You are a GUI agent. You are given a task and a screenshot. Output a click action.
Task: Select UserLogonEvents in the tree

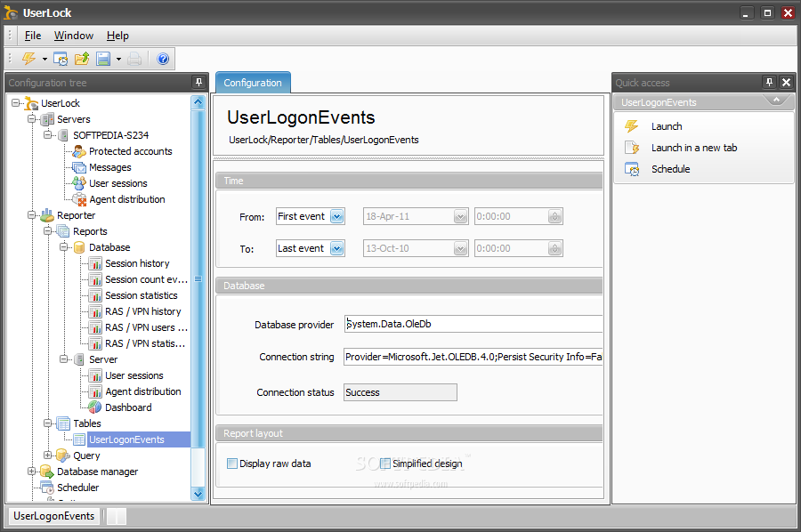point(126,439)
